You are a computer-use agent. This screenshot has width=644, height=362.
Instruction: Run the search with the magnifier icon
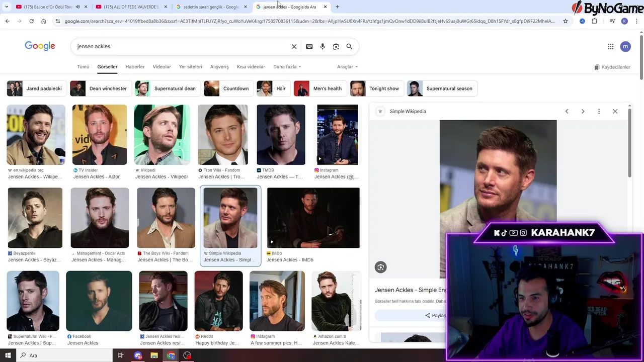tap(349, 46)
